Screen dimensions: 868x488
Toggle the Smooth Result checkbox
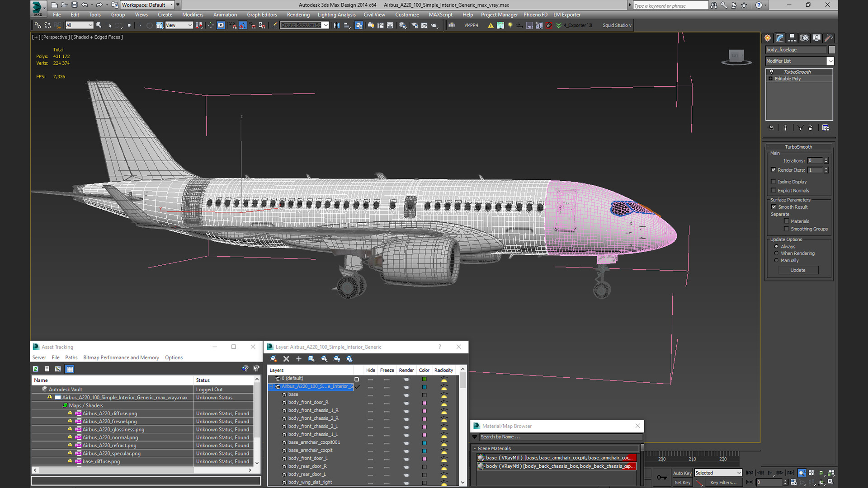click(774, 207)
